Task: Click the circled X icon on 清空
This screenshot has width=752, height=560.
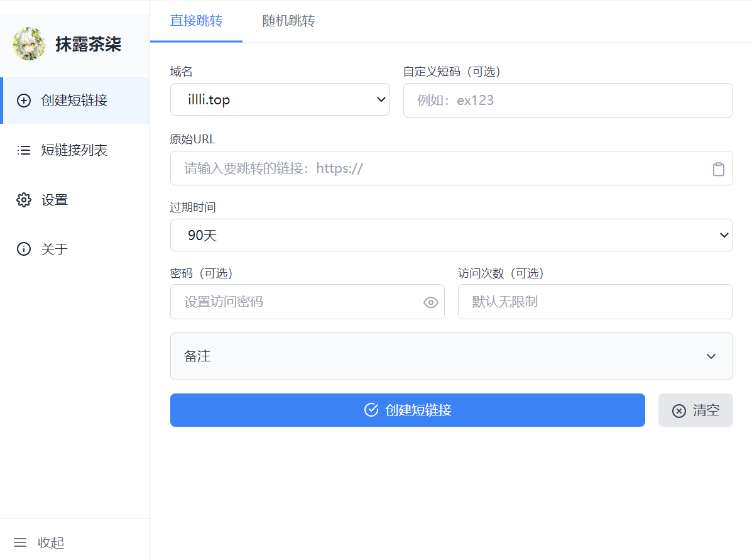Action: (x=678, y=411)
